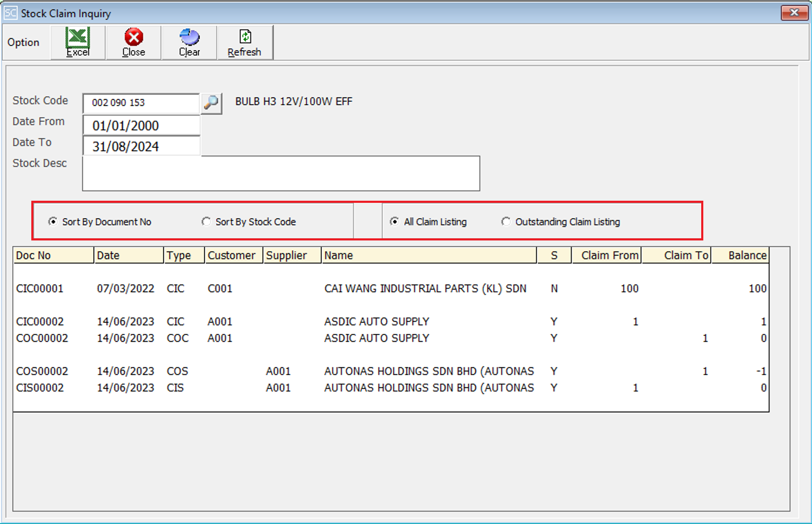812x524 pixels.
Task: Click supplier A001 in the COS00002 row
Action: 278,371
